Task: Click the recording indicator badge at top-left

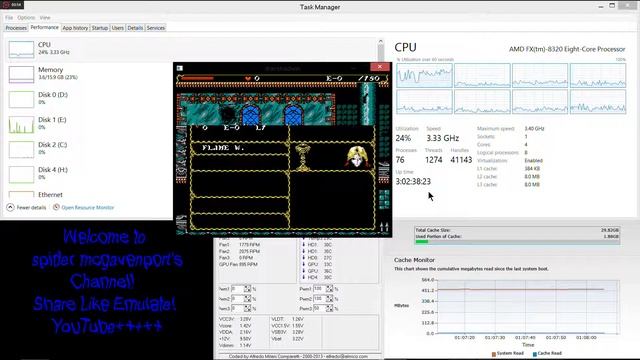Action: pyautogui.click(x=12, y=4)
